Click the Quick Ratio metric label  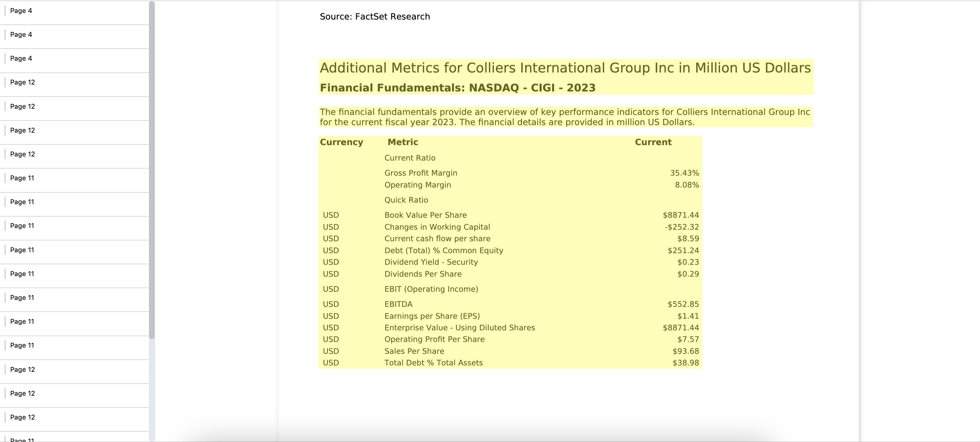406,200
